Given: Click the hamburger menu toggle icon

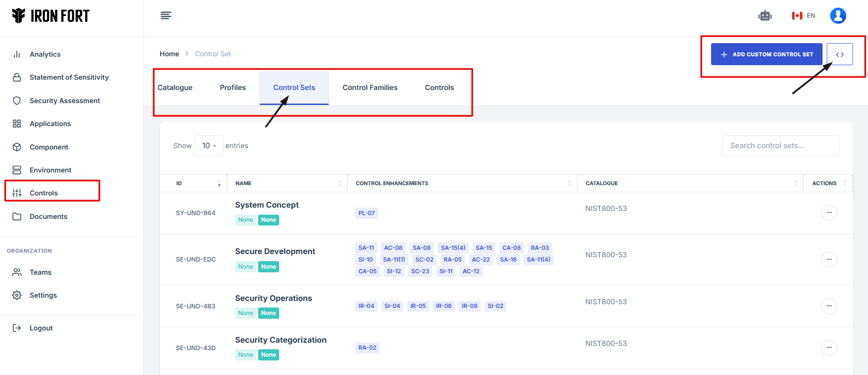Looking at the screenshot, I should pyautogui.click(x=166, y=15).
